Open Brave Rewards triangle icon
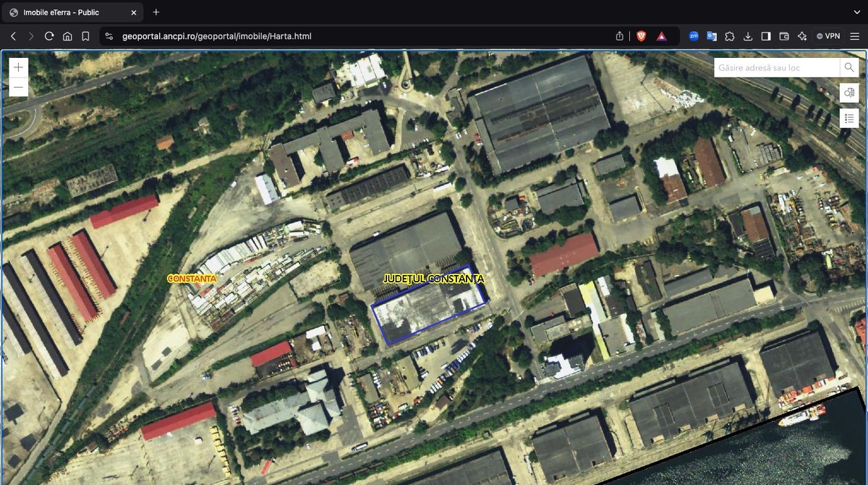Screen dimensions: 868x485 [661, 35]
